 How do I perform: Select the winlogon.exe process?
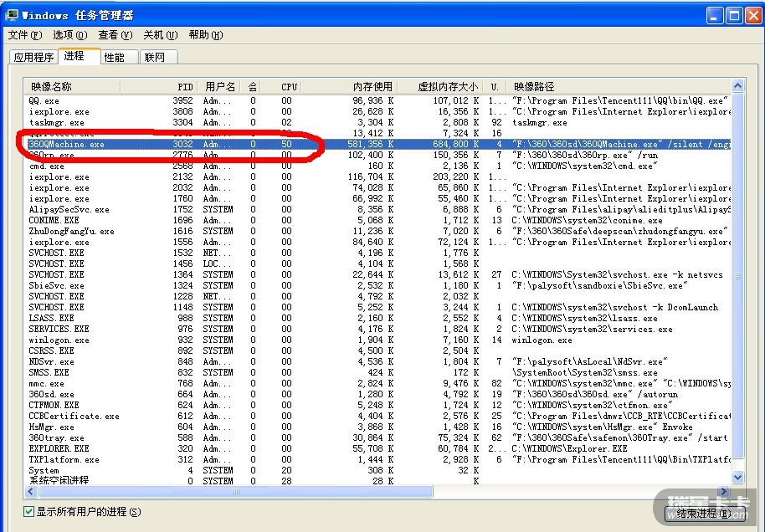(377, 340)
